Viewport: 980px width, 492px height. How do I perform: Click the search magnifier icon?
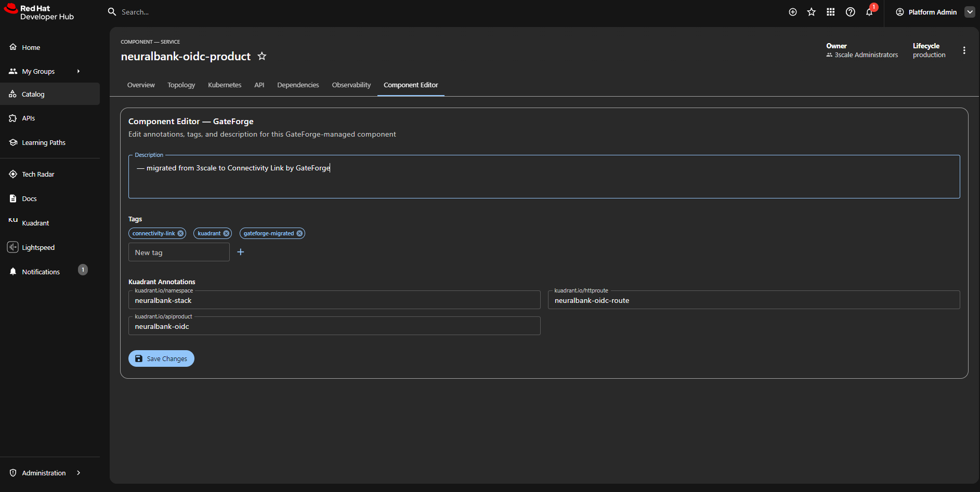pos(112,11)
